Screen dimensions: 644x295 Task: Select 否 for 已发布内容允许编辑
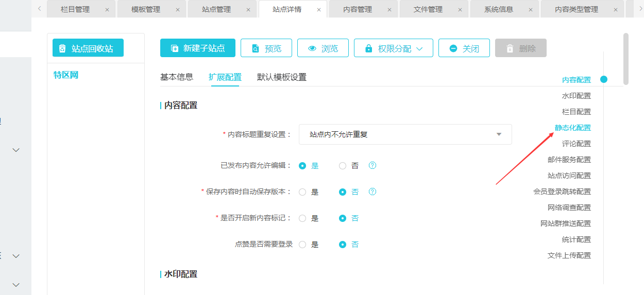point(343,166)
